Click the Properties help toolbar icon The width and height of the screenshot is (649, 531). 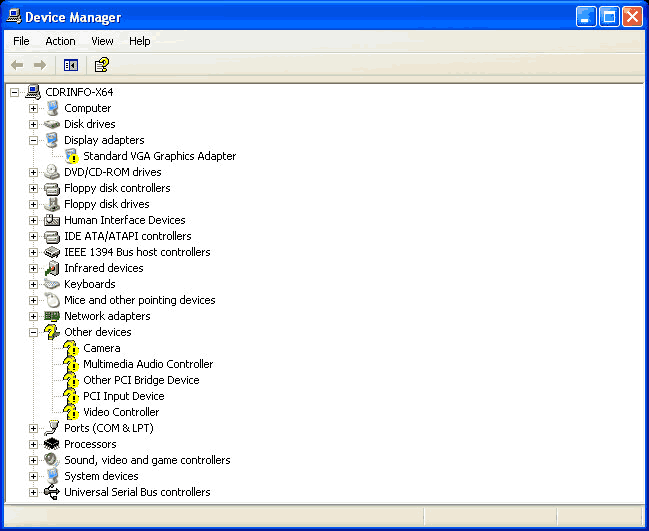pos(102,65)
